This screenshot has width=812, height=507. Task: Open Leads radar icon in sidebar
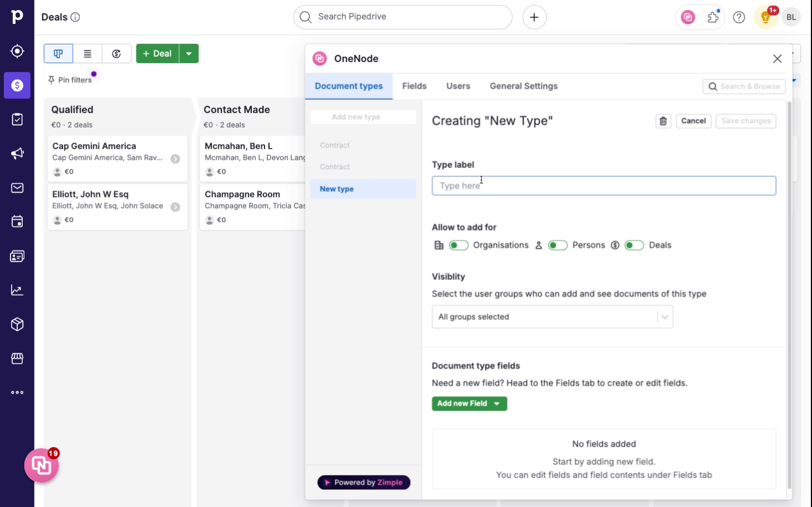(x=17, y=51)
